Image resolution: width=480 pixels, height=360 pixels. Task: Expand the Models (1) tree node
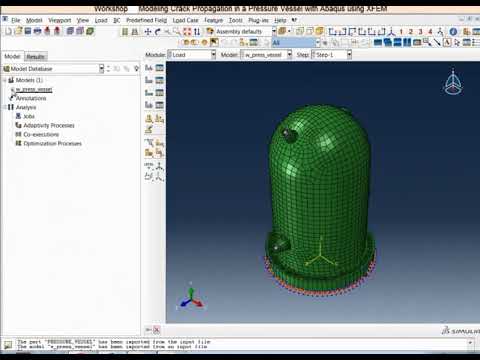click(x=5, y=80)
